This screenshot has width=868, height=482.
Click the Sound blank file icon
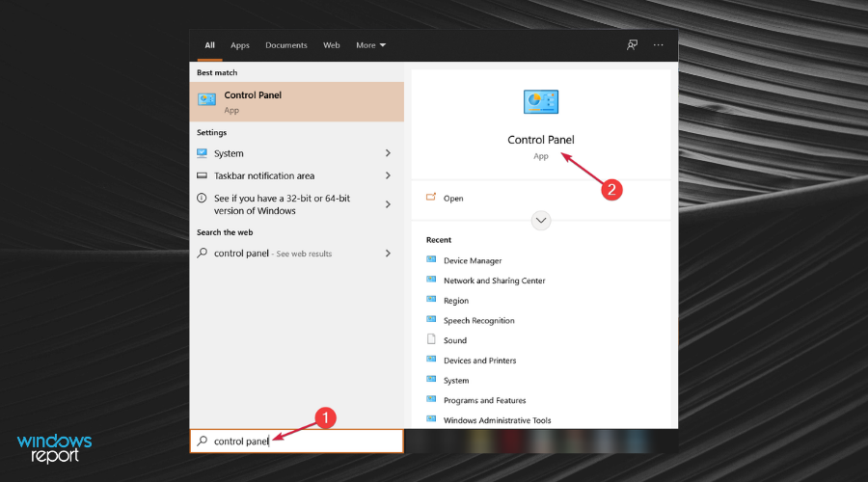pos(431,339)
